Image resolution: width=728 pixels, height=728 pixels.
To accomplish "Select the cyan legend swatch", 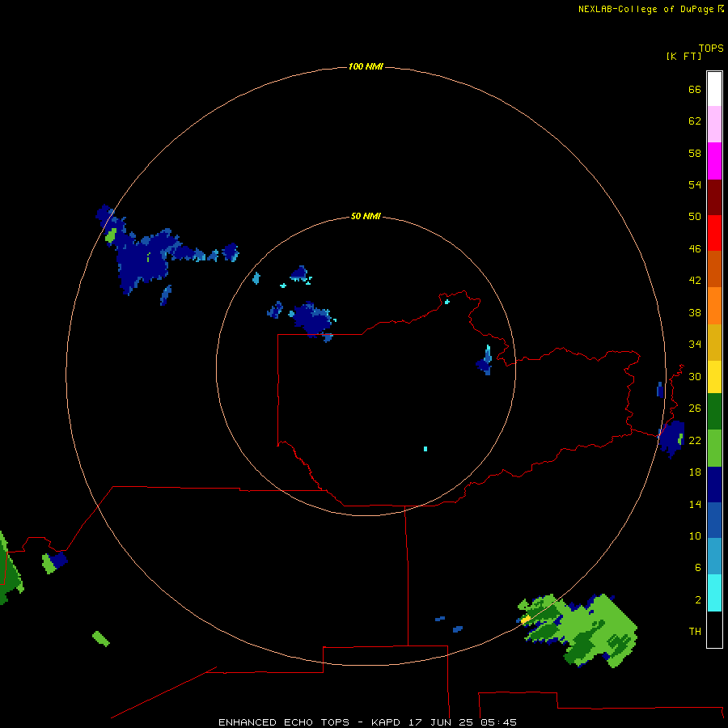I will [714, 593].
